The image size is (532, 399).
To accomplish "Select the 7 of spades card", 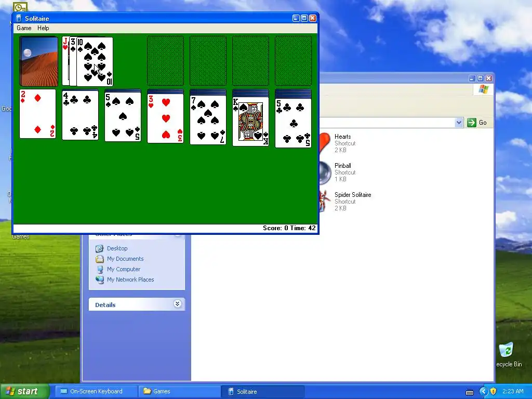I will (208, 120).
